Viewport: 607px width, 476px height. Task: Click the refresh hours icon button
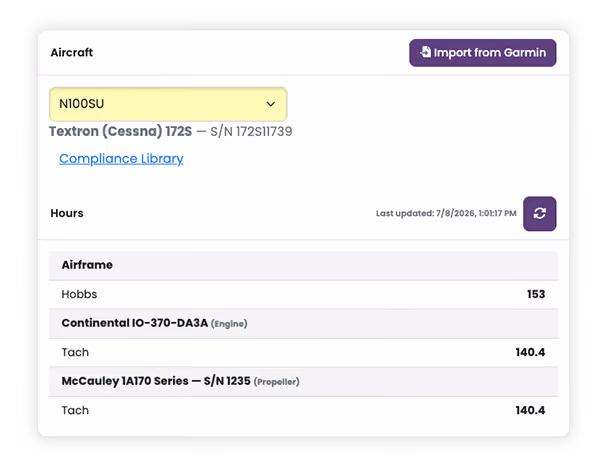(540, 214)
